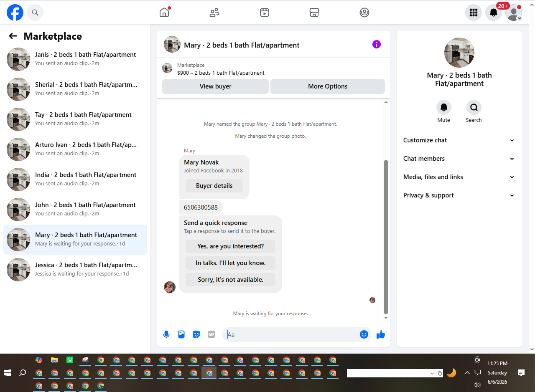This screenshot has width=535, height=392.
Task: Expand the Customize chat section
Action: coord(459,140)
